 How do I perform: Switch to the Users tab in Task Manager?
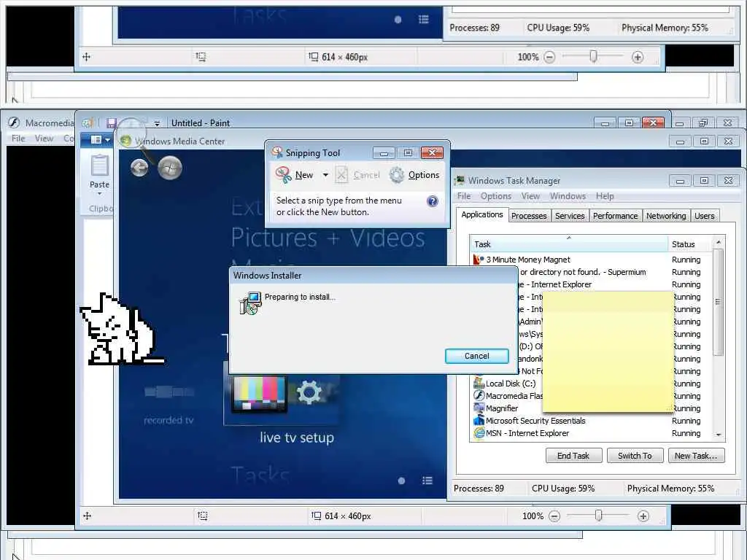pyautogui.click(x=704, y=216)
